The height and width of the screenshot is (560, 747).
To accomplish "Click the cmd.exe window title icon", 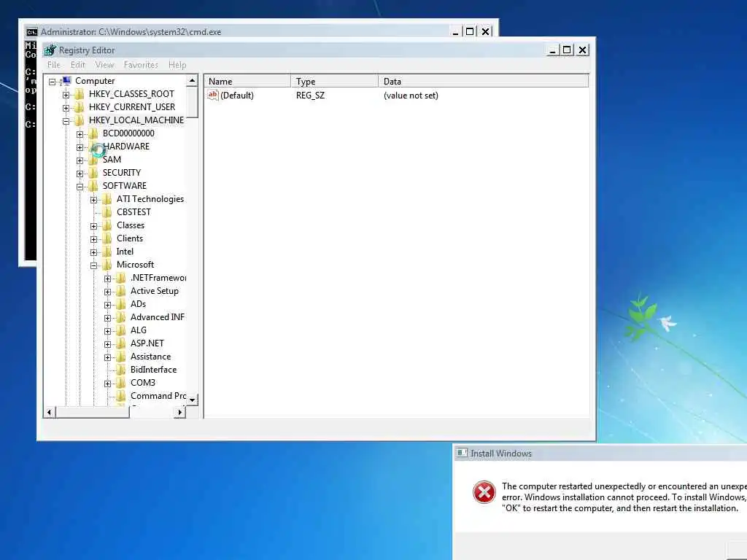I will tap(32, 32).
